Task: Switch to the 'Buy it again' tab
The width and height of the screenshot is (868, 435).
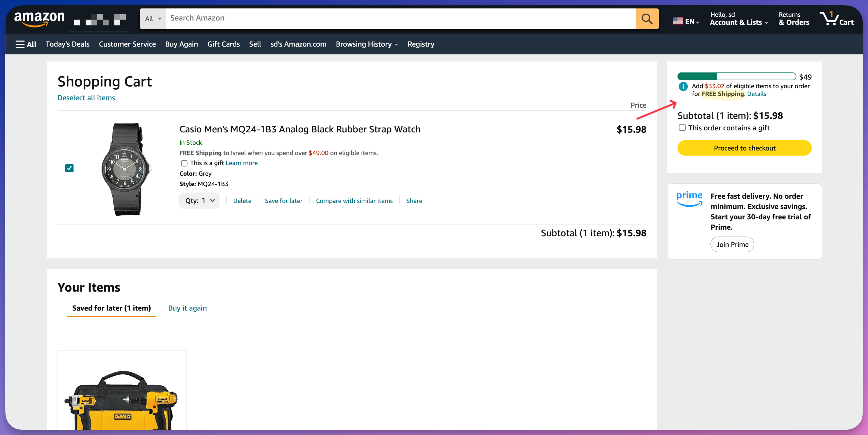Action: 187,308
